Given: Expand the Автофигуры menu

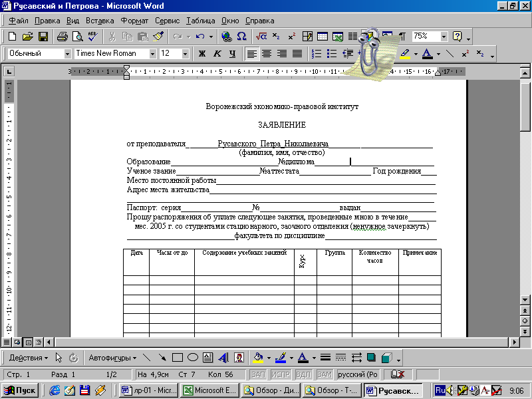Looking at the screenshot, I should [112, 358].
